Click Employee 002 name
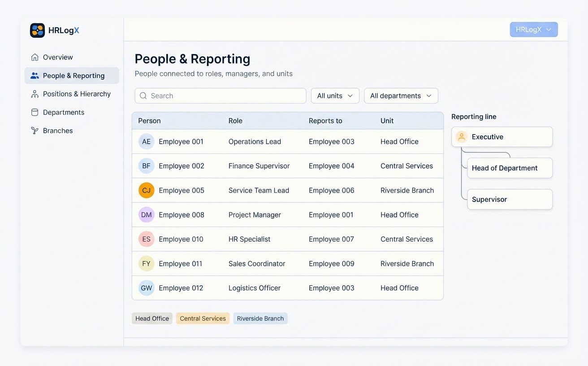 click(182, 166)
